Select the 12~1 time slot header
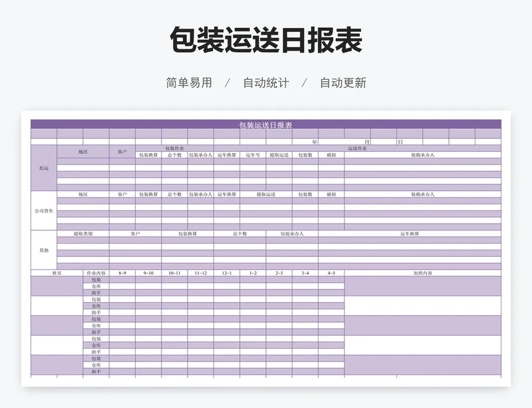This screenshot has height=408, width=532. click(227, 273)
